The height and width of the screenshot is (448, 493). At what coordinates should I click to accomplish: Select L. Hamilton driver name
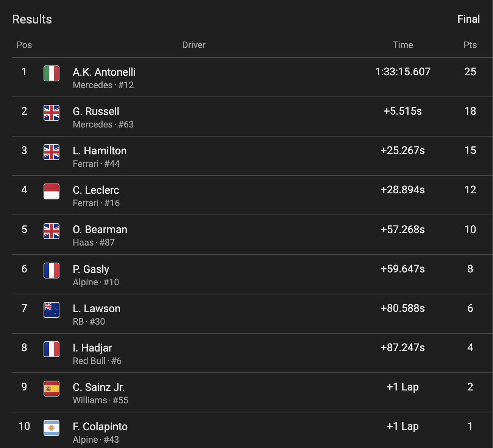click(100, 151)
